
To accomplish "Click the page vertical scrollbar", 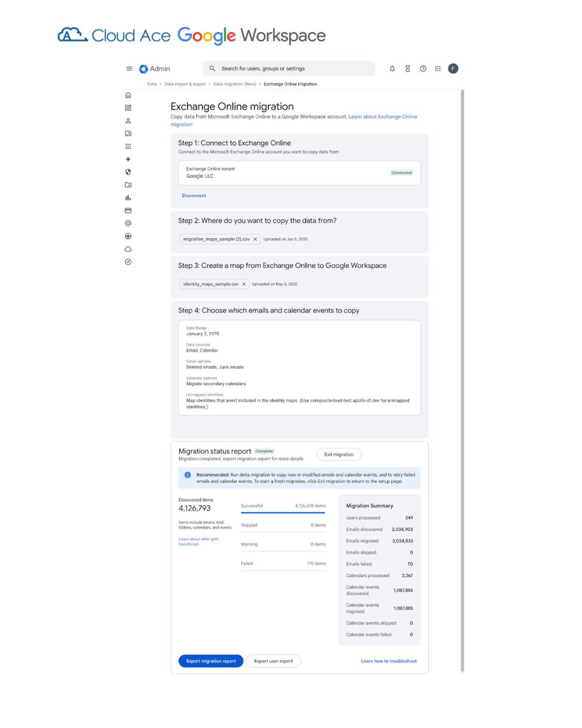I will coord(462,381).
